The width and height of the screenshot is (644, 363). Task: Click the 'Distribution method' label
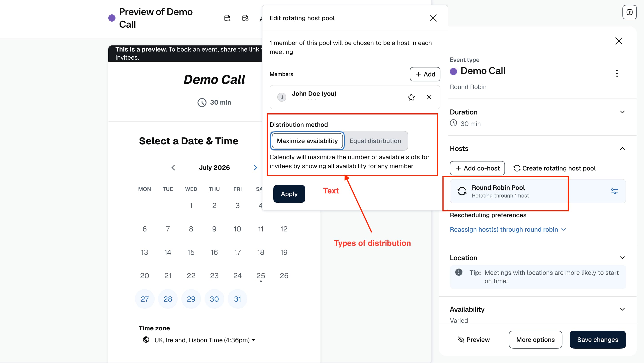coord(298,125)
